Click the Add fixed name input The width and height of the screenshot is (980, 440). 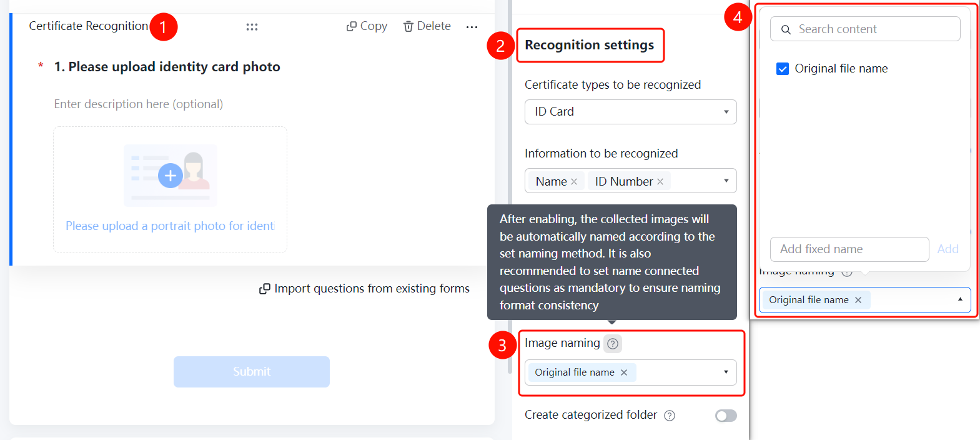click(x=849, y=249)
